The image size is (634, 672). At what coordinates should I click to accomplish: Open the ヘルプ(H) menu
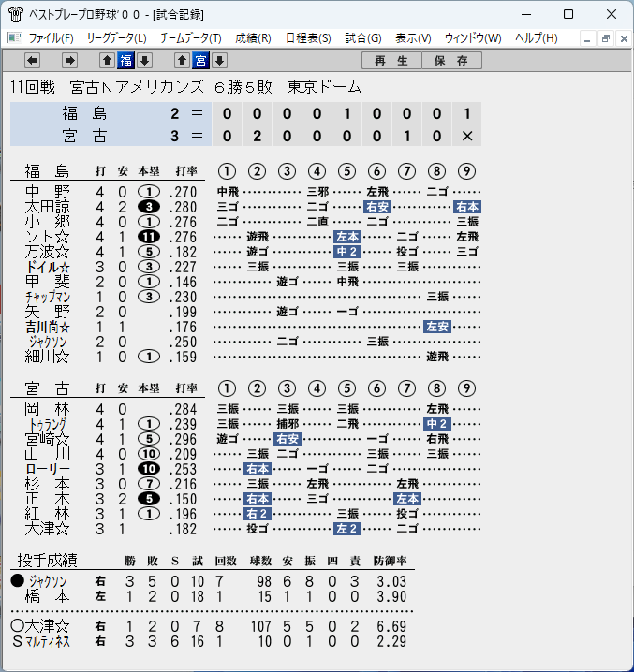(537, 38)
